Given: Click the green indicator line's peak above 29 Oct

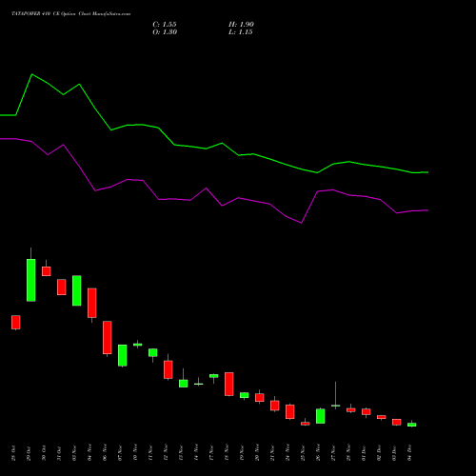Looking at the screenshot, I should coord(31,74).
